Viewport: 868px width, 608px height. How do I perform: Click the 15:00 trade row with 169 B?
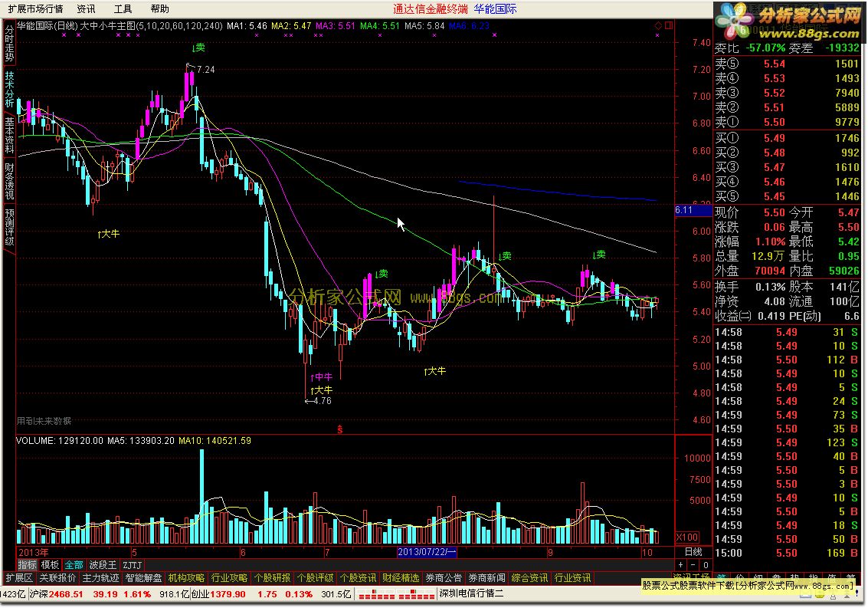787,553
